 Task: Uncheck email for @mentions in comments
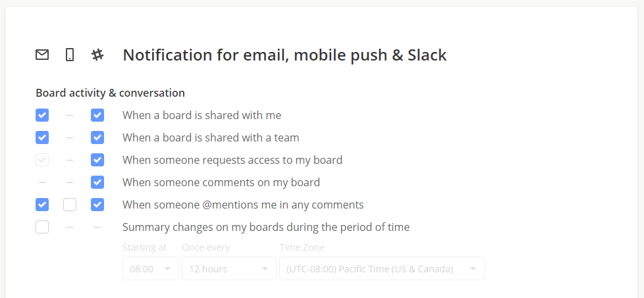coord(42,205)
